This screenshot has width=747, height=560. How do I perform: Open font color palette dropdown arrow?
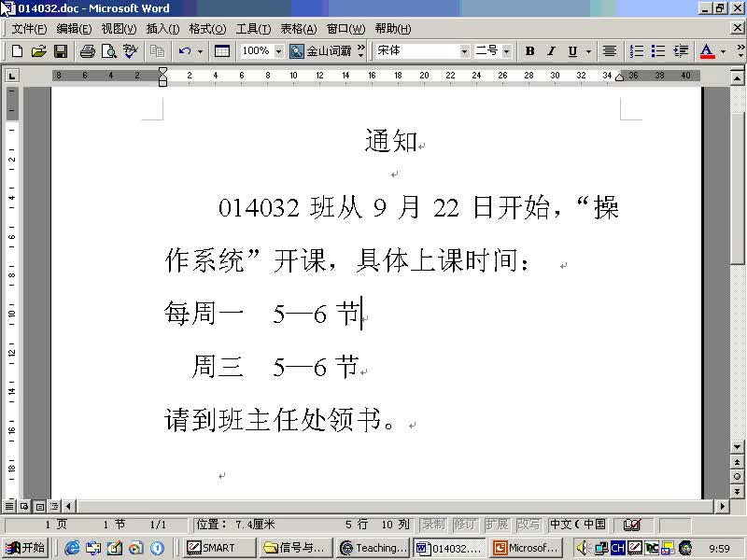pyautogui.click(x=723, y=51)
